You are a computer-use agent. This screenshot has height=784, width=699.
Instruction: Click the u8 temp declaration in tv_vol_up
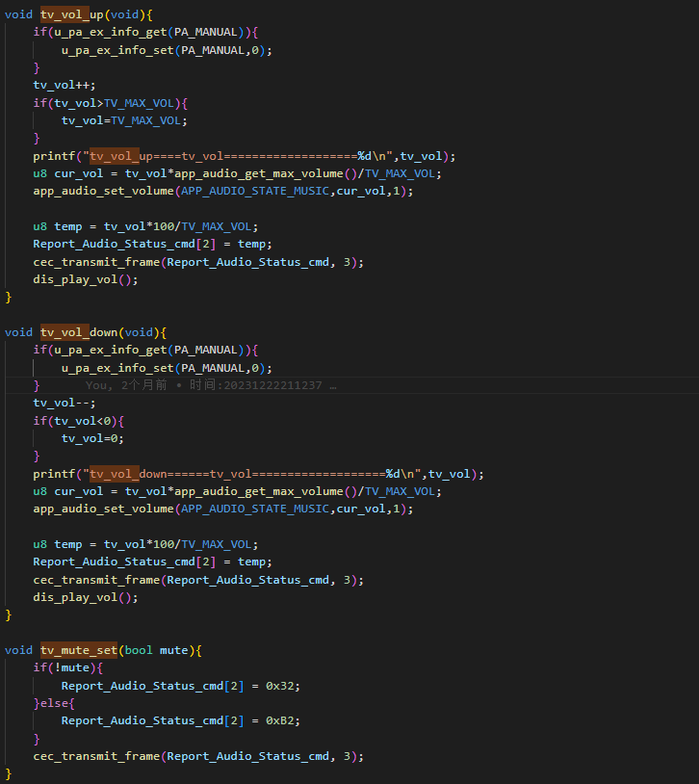tap(145, 226)
